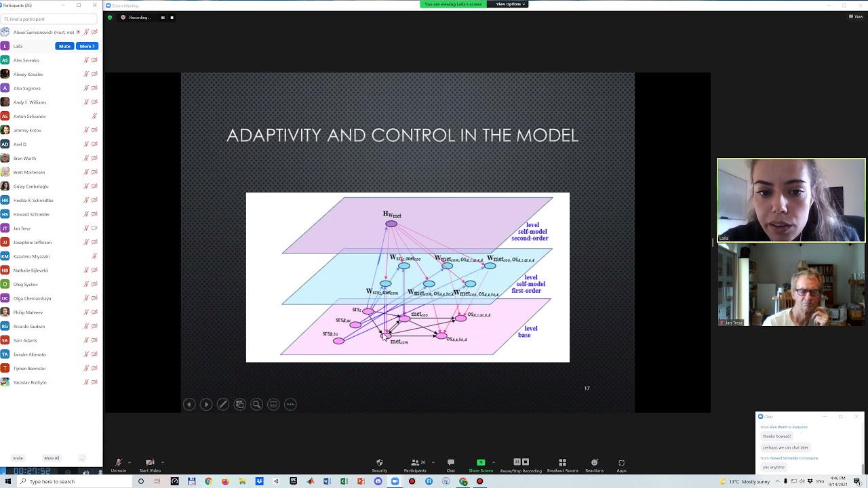Viewport: 868px width, 488px height.
Task: Open see all slides icon
Action: (x=240, y=405)
